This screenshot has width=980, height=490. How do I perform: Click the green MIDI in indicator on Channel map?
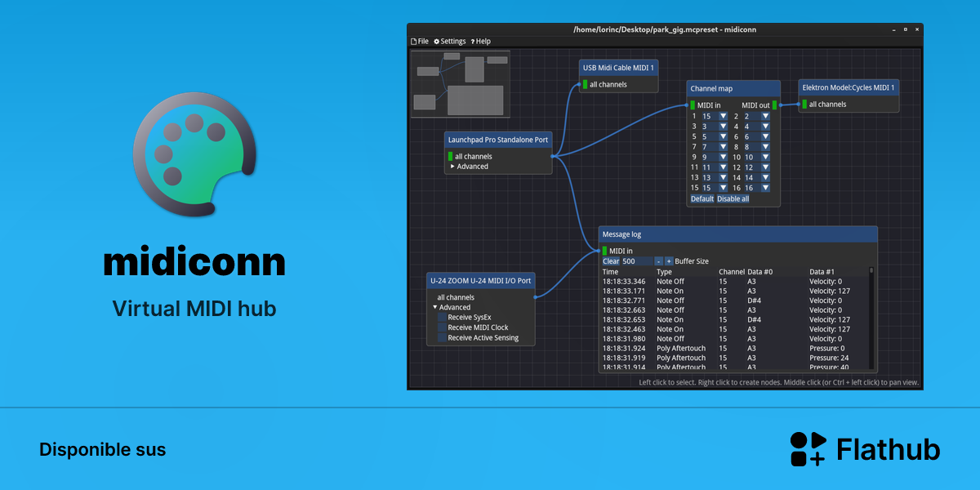693,105
